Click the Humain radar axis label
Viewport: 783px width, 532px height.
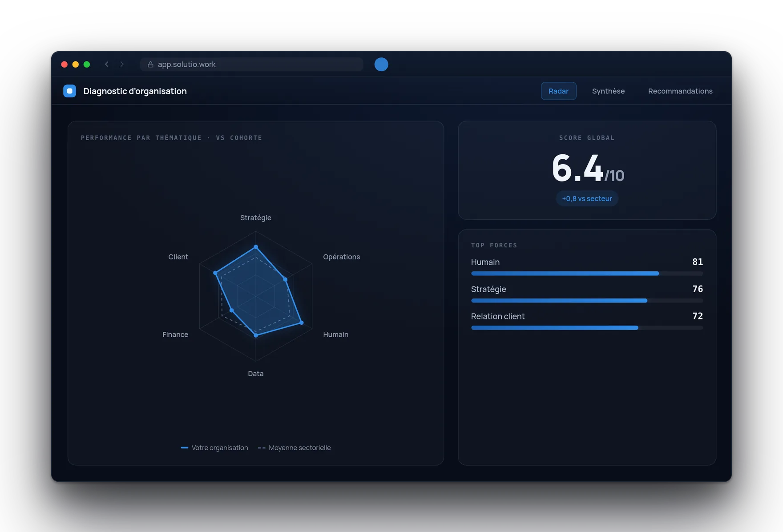pyautogui.click(x=336, y=335)
